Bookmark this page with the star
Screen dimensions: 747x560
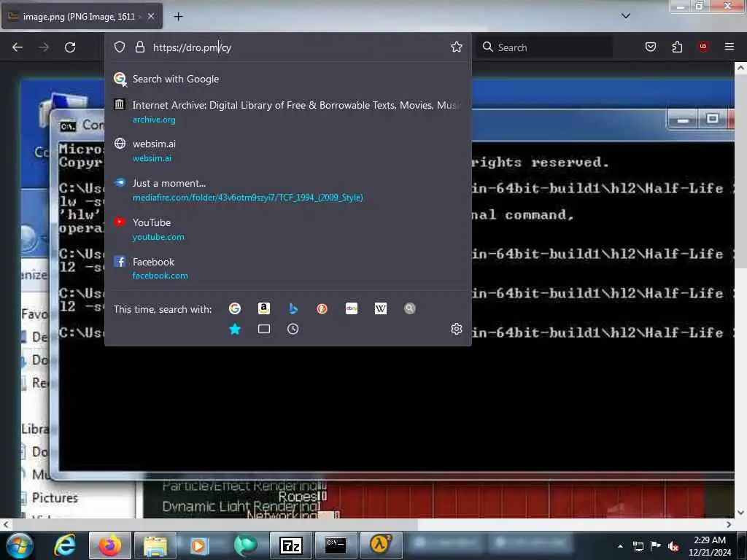pyautogui.click(x=457, y=47)
